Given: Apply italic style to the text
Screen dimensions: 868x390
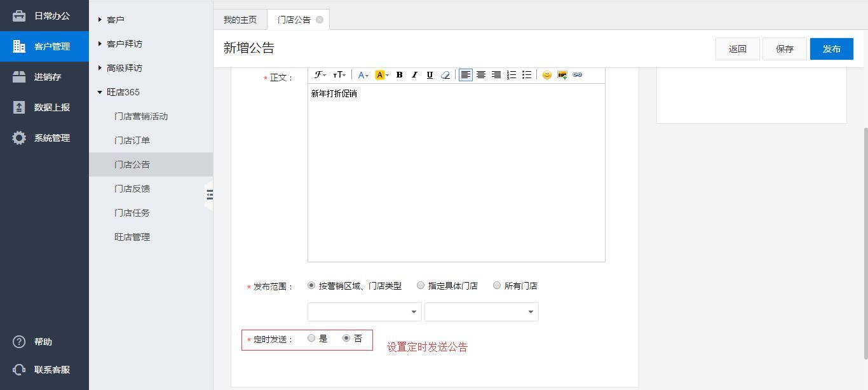Looking at the screenshot, I should [x=414, y=75].
